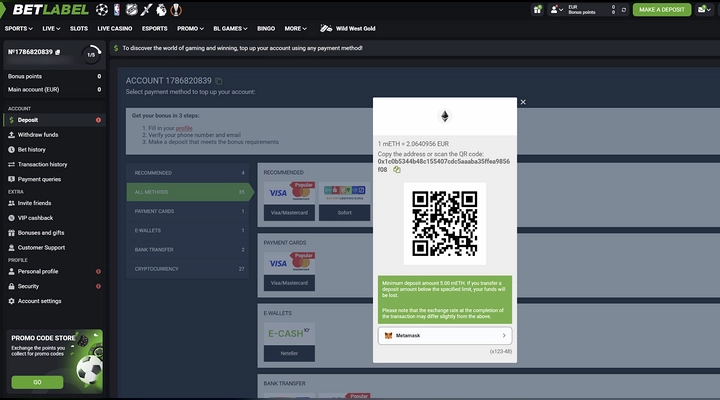The image size is (720, 400).
Task: Open the Champions League ball icon
Action: pos(102,10)
